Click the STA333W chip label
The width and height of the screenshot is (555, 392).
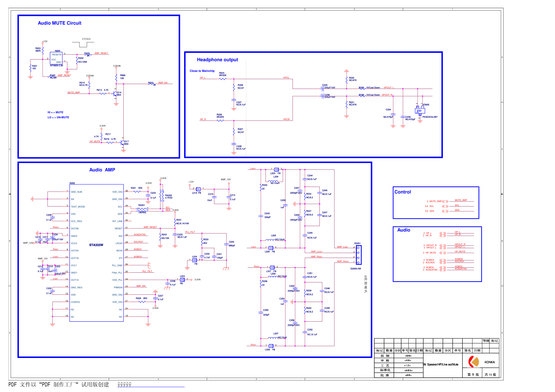point(96,245)
